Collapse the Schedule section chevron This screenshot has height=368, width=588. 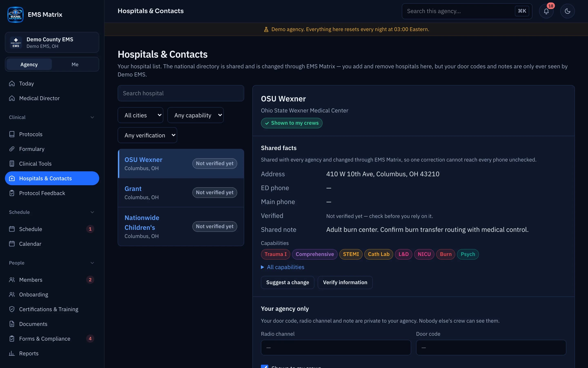92,212
